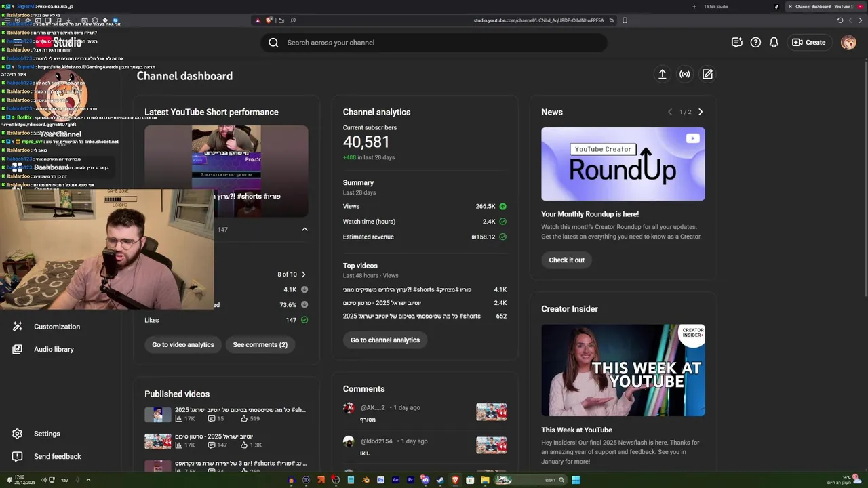The width and height of the screenshot is (868, 488).
Task: Click the search magnifier icon
Action: [273, 43]
